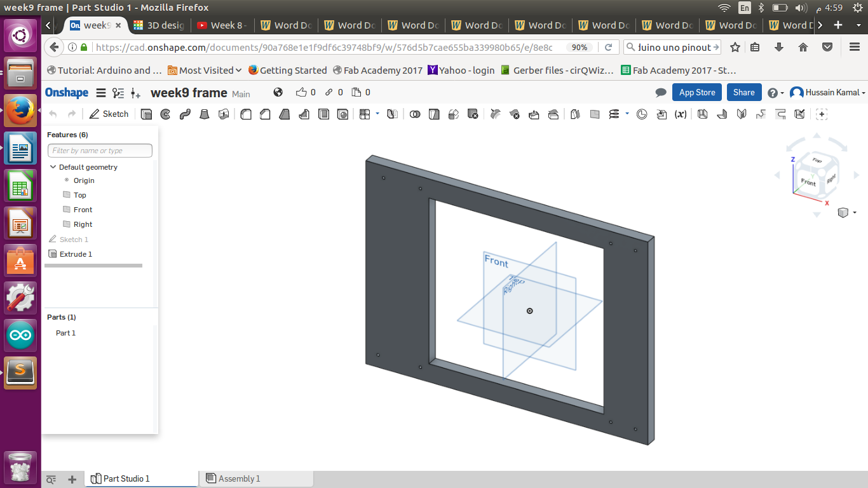Choose the Sweep tool
Viewport: 868px width, 488px height.
click(185, 114)
